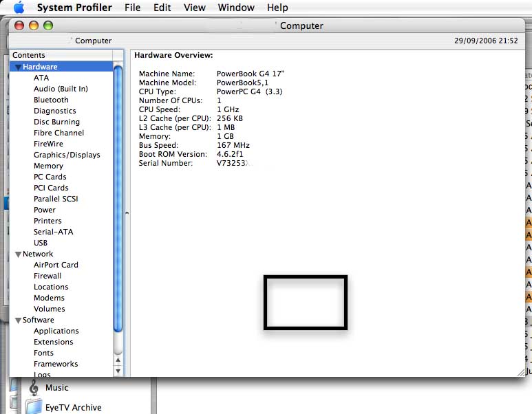
Task: Zoom the window with green button
Action: point(48,25)
